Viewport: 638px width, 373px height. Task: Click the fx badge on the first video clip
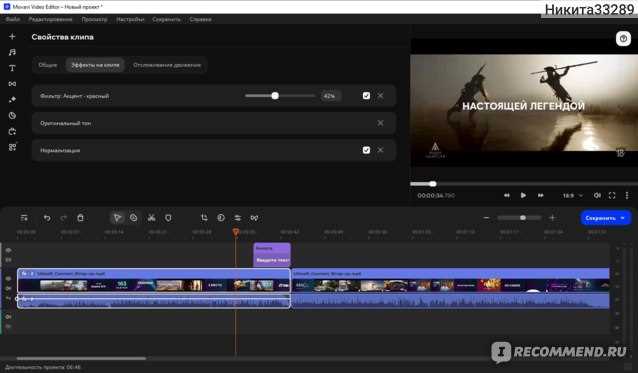pyautogui.click(x=24, y=274)
